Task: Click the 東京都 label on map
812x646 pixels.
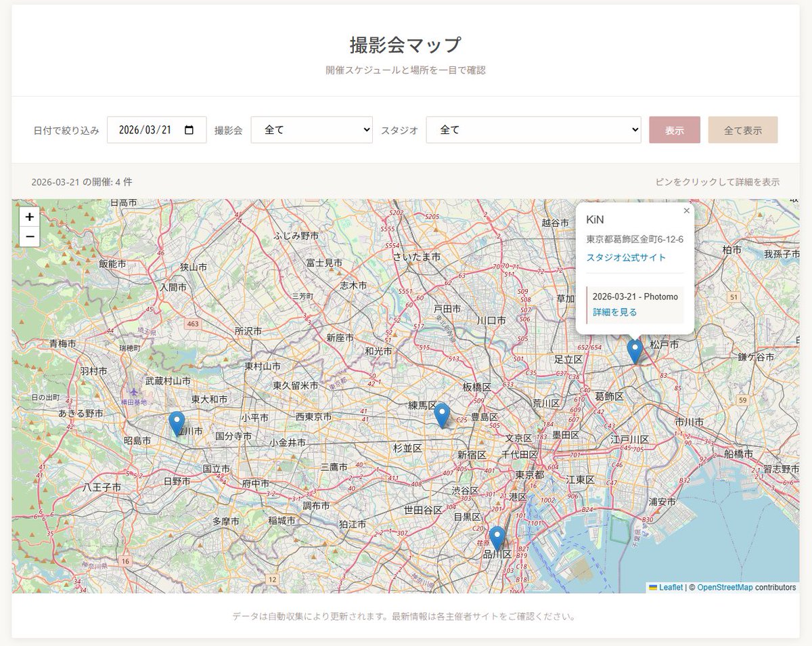Action: 529,475
